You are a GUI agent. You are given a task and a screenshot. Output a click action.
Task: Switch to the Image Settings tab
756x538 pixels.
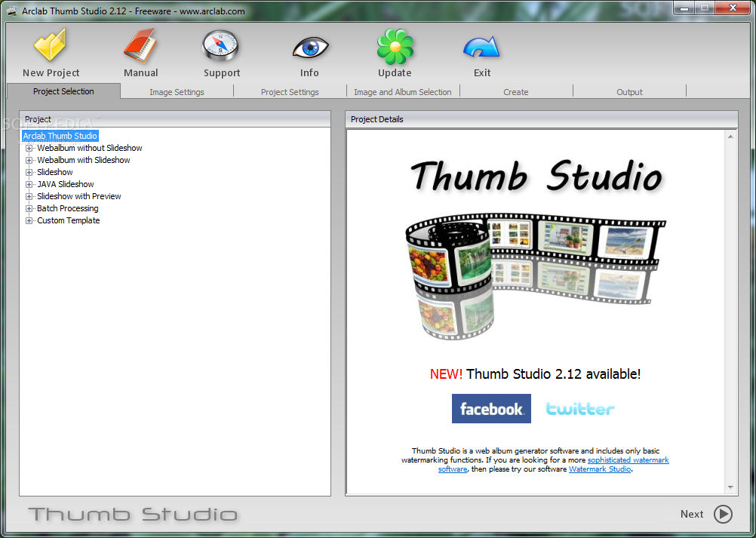point(177,91)
